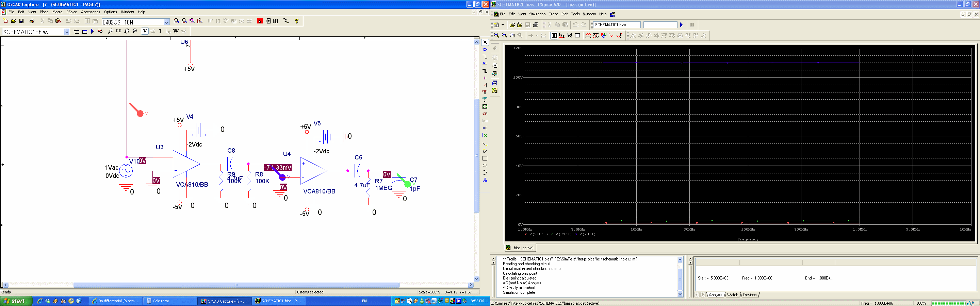Click New simulation profile icon
980x306 pixels.
(x=77, y=31)
